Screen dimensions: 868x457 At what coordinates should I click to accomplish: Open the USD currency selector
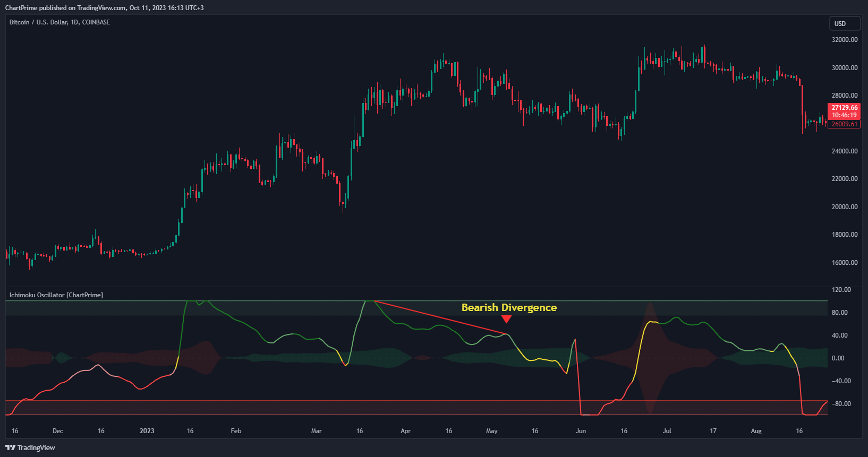pyautogui.click(x=845, y=23)
